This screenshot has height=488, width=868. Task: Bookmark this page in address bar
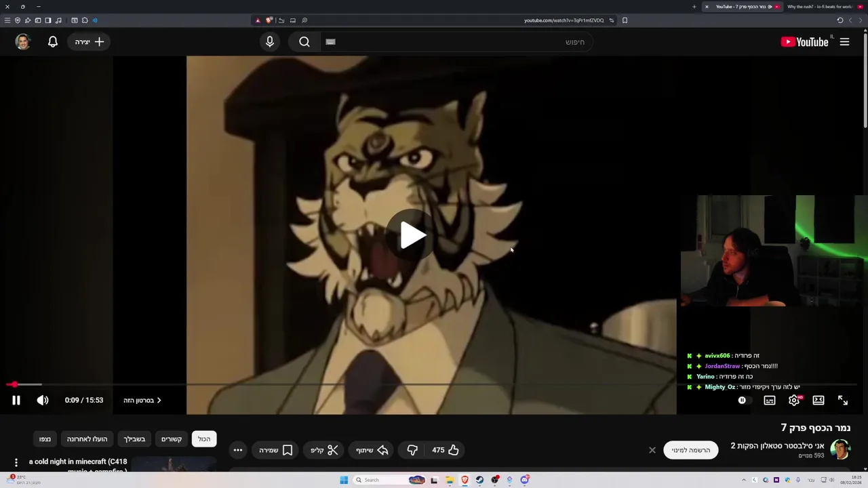(x=625, y=20)
